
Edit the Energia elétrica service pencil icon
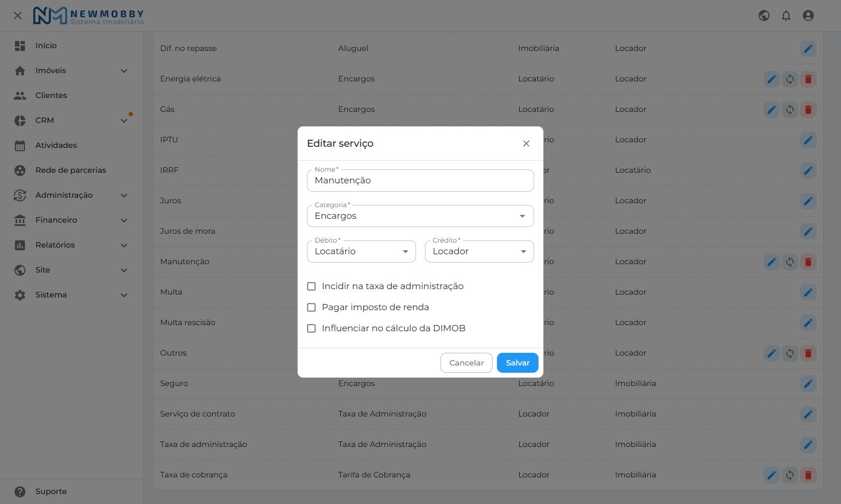coord(772,79)
